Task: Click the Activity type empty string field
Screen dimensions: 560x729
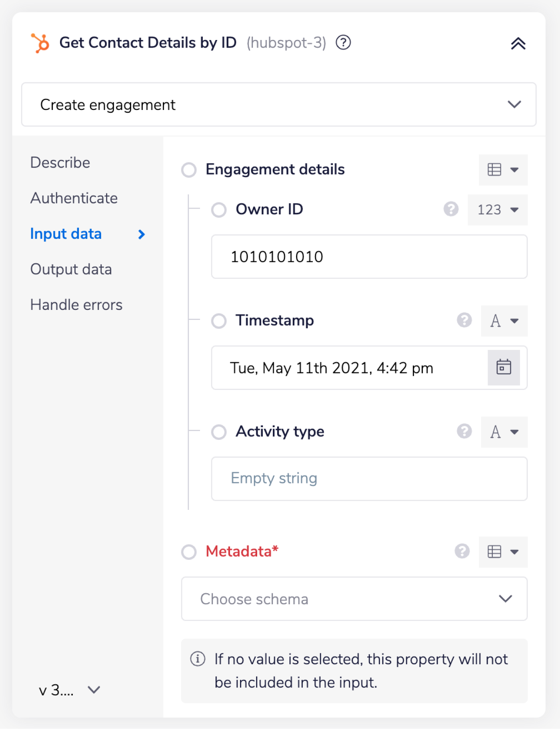Action: click(x=369, y=478)
